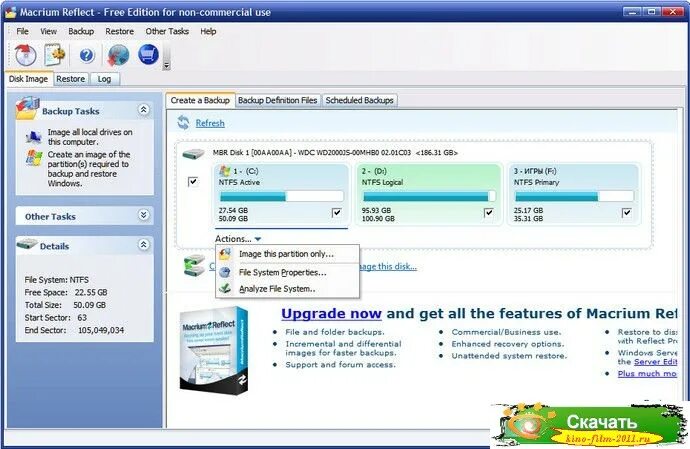This screenshot has width=690, height=449.
Task: Select the 2 - (D:) NTFS Logical partition
Action: point(429,195)
